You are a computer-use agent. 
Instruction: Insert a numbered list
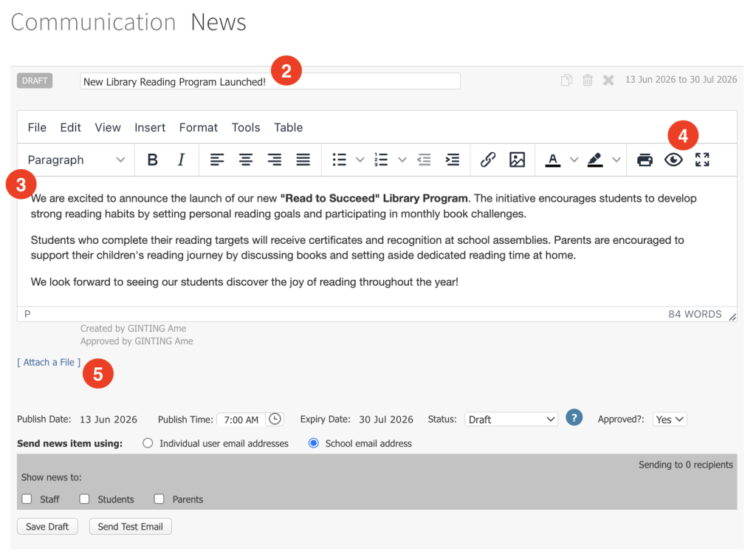click(382, 160)
